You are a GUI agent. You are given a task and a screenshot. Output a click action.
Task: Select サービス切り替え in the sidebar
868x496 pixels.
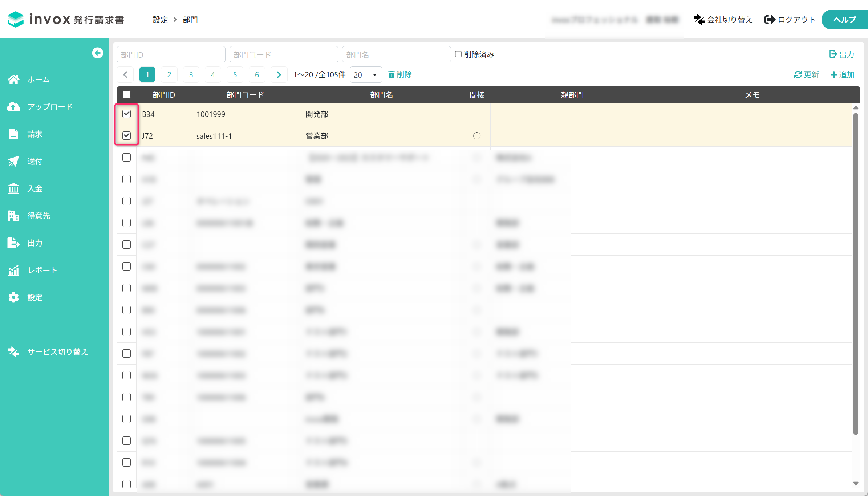pos(48,352)
